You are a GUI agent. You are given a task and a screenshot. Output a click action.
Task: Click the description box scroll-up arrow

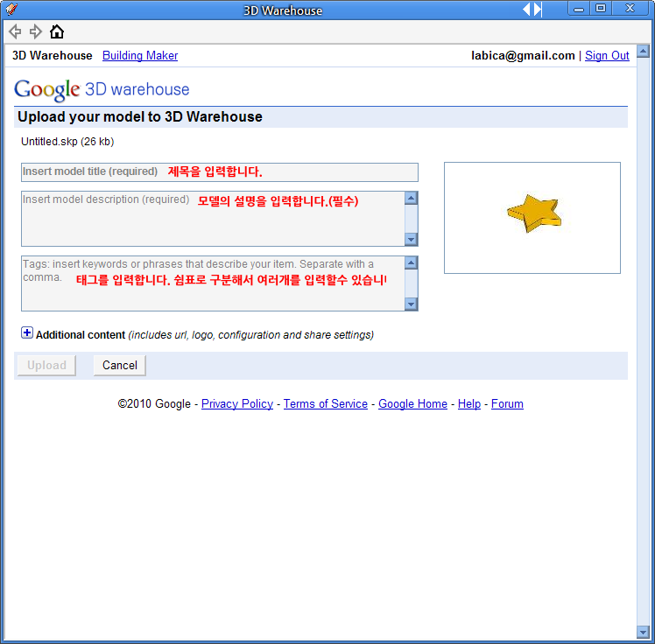[x=412, y=198]
